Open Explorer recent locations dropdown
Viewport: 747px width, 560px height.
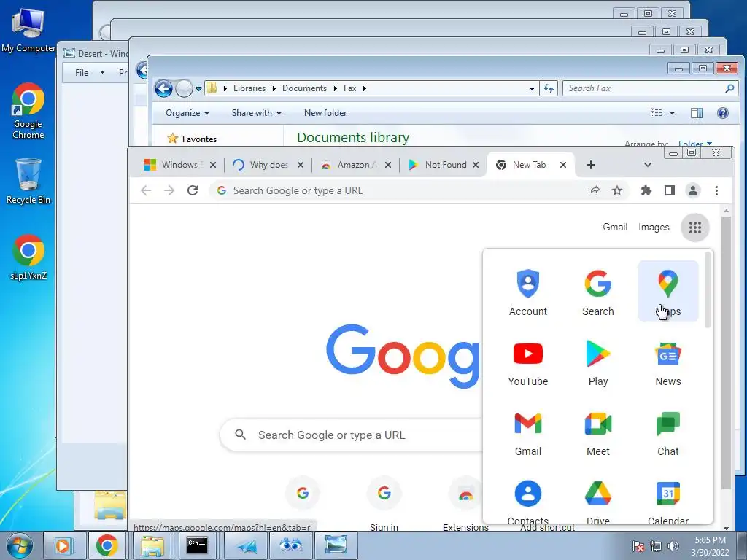[x=198, y=88]
